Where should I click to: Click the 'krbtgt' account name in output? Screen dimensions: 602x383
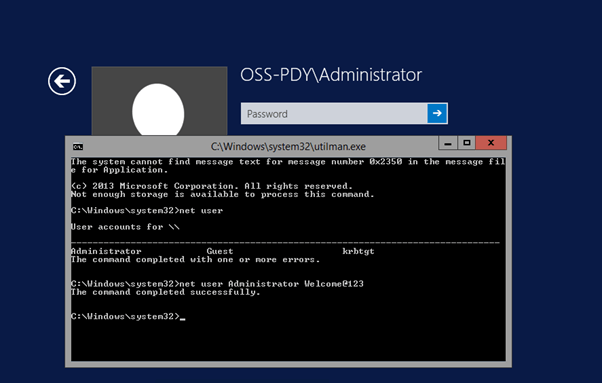[358, 251]
